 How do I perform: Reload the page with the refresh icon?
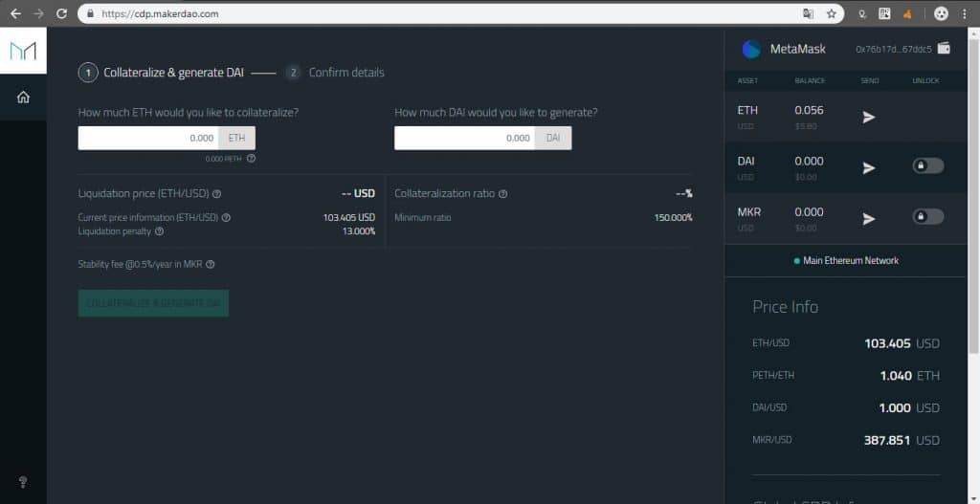(61, 13)
